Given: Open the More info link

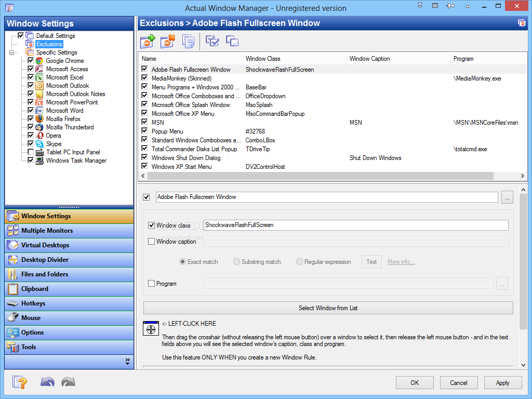Looking at the screenshot, I should pyautogui.click(x=401, y=262).
